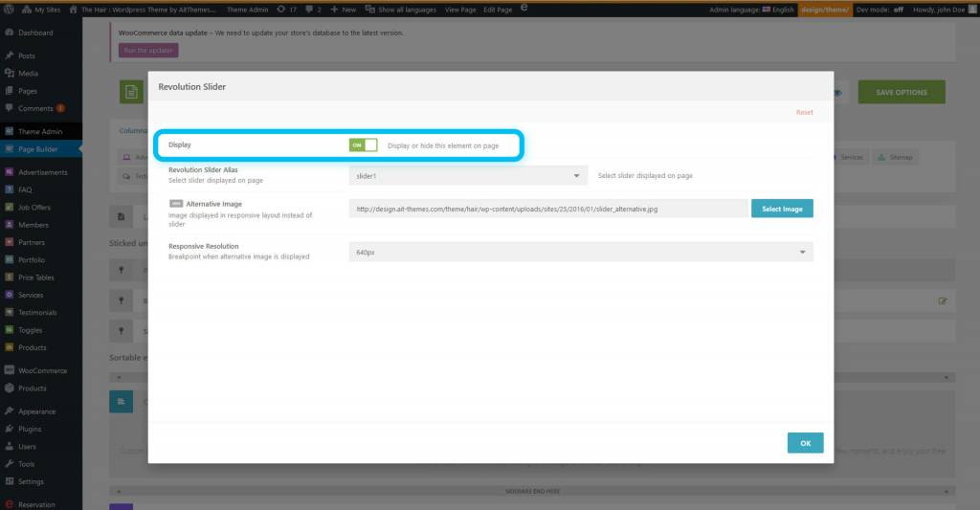The height and width of the screenshot is (510, 980).
Task: Open Partners in the sidebar
Action: (x=32, y=242)
